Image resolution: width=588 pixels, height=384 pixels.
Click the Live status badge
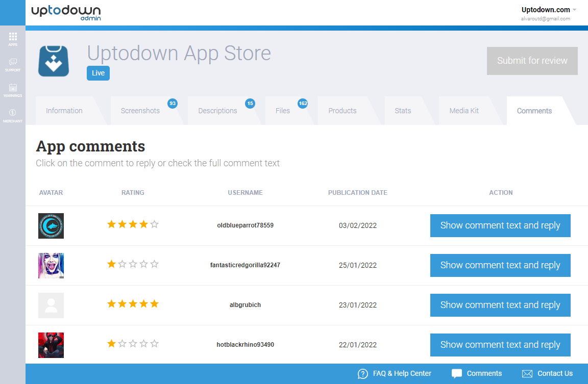[x=98, y=73]
